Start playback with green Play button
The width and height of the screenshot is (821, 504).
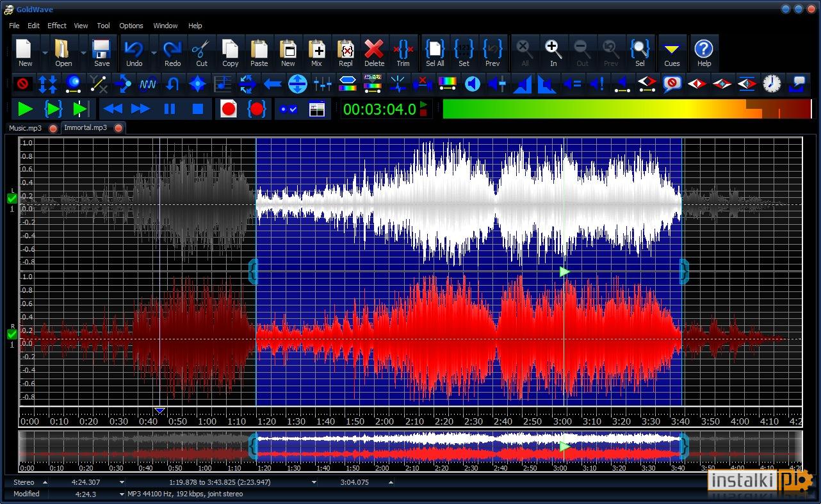(26, 109)
